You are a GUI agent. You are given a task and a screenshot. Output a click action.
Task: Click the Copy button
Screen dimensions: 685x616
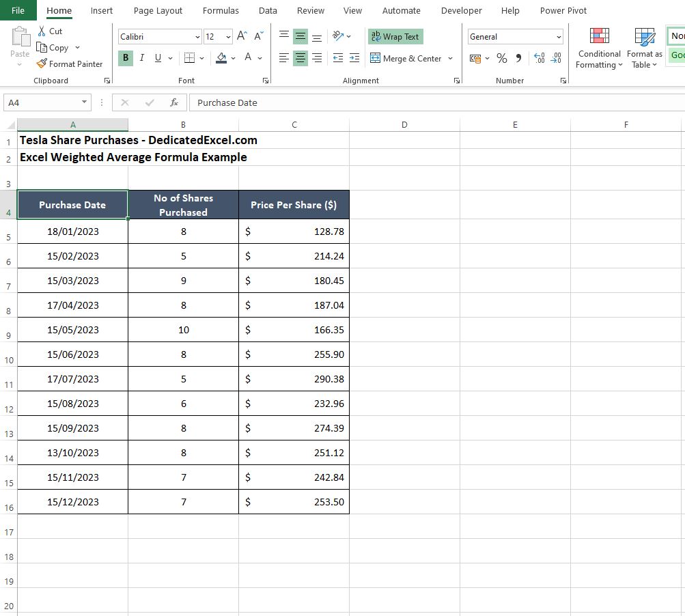point(53,48)
